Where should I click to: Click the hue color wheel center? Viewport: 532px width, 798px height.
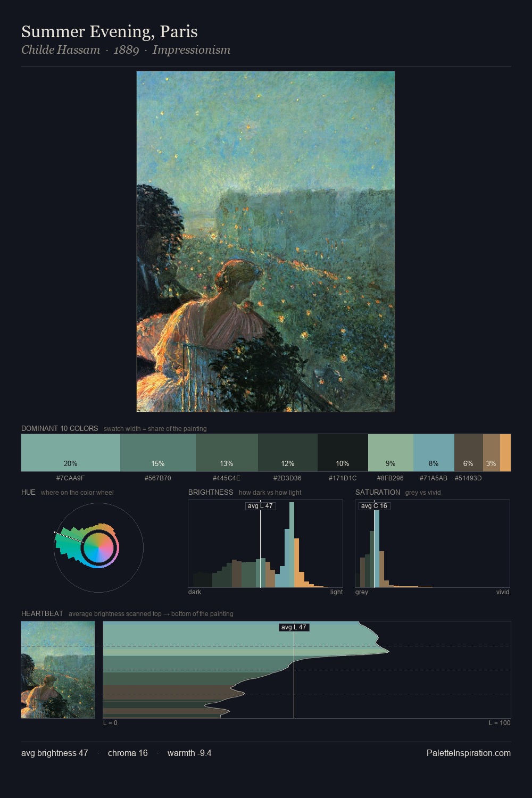tap(99, 547)
